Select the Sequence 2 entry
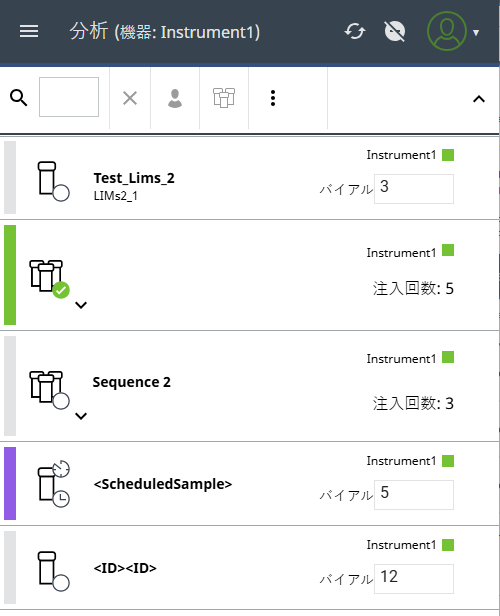 tap(250, 386)
